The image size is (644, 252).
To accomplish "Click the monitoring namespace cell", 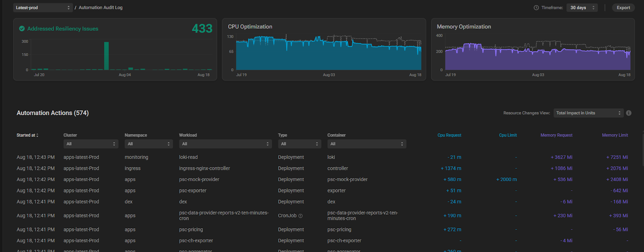I will 136,157.
